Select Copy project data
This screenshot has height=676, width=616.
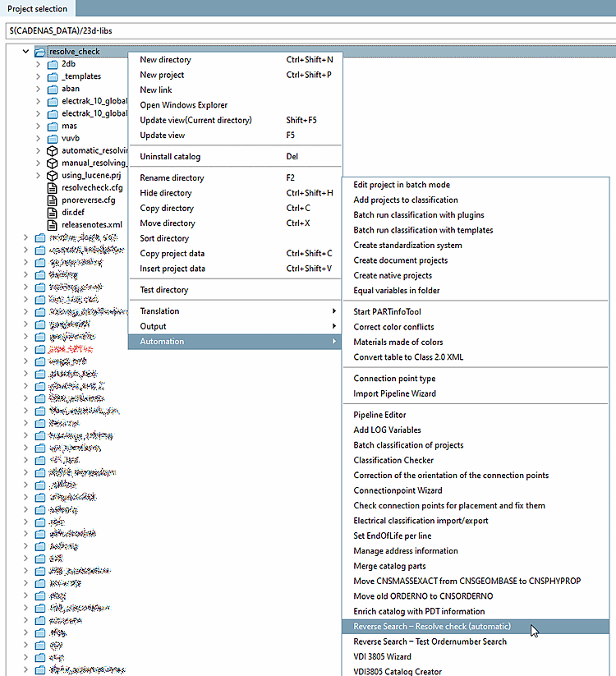point(235,254)
